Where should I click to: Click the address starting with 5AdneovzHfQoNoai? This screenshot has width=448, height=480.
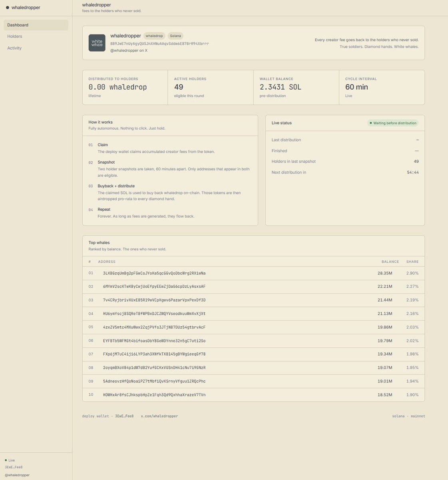[x=154, y=381]
